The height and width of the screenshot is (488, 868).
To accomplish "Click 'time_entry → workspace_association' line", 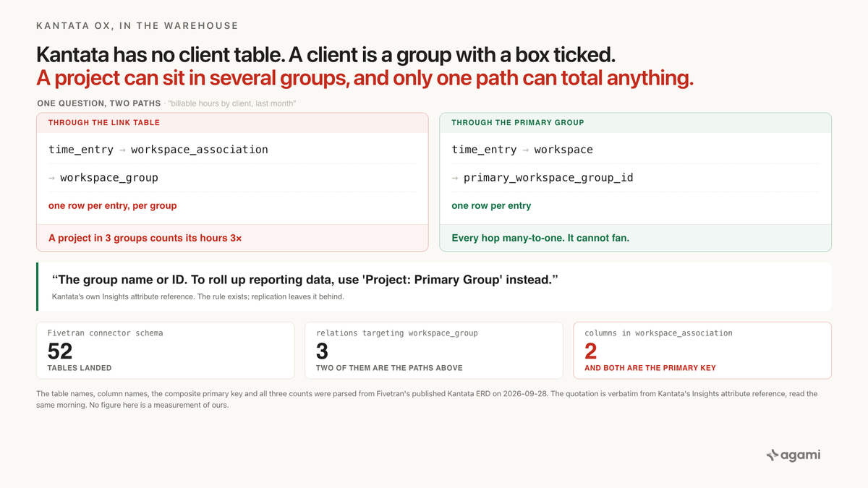I will pos(158,150).
